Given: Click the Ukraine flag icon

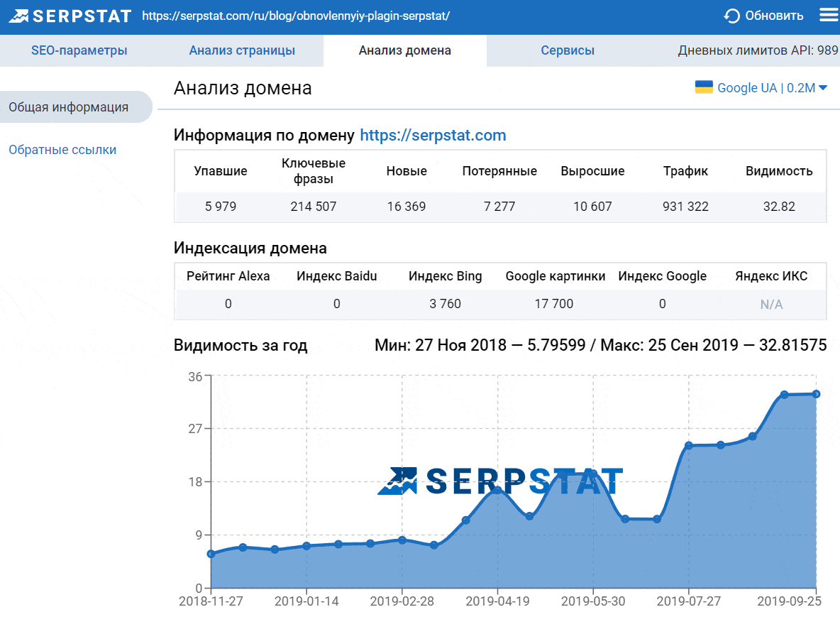Looking at the screenshot, I should click(703, 87).
